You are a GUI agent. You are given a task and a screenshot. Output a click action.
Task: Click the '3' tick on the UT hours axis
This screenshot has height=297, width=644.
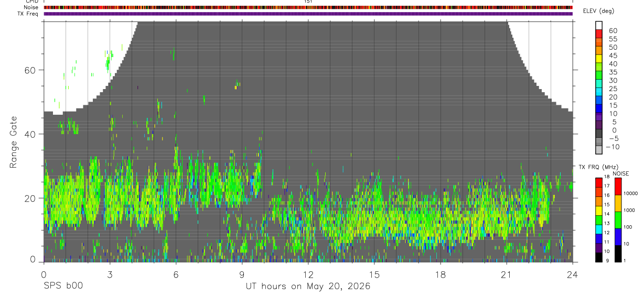110,274
